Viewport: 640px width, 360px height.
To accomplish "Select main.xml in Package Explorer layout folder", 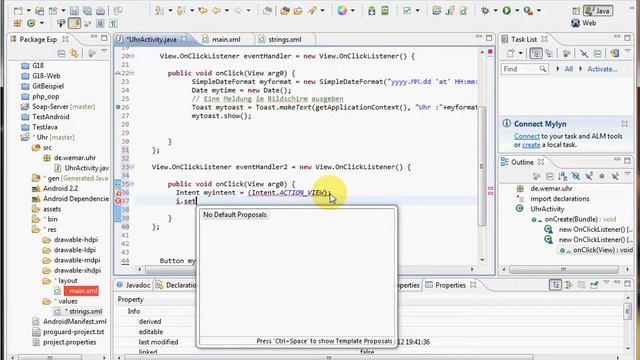I will click(83, 291).
